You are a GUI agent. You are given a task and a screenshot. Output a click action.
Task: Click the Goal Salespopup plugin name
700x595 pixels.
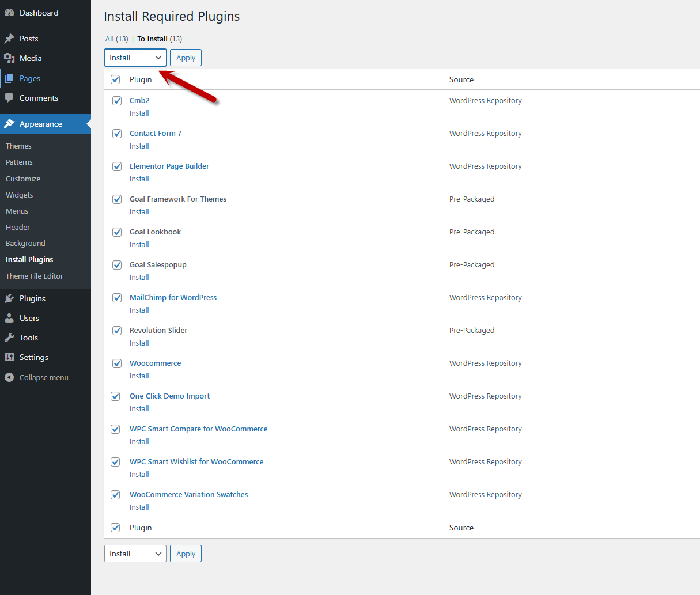tap(158, 265)
